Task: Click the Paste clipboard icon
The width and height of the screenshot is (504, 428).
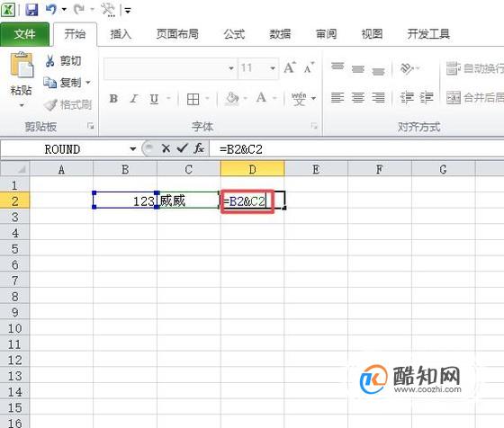Action: [x=22, y=65]
